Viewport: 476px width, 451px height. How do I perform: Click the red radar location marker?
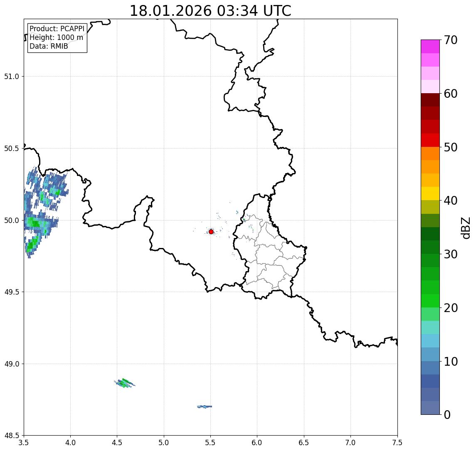211,232
